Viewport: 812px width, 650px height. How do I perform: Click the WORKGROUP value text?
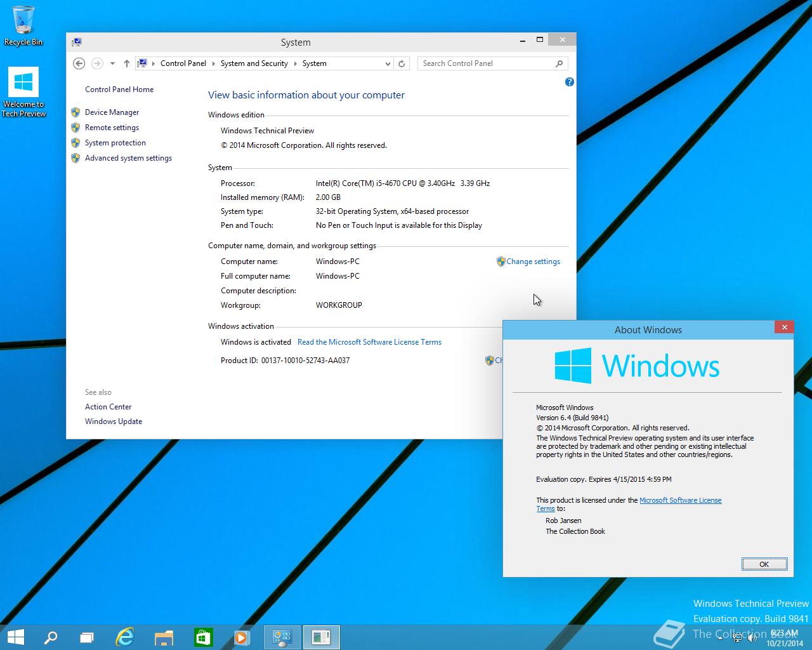339,305
